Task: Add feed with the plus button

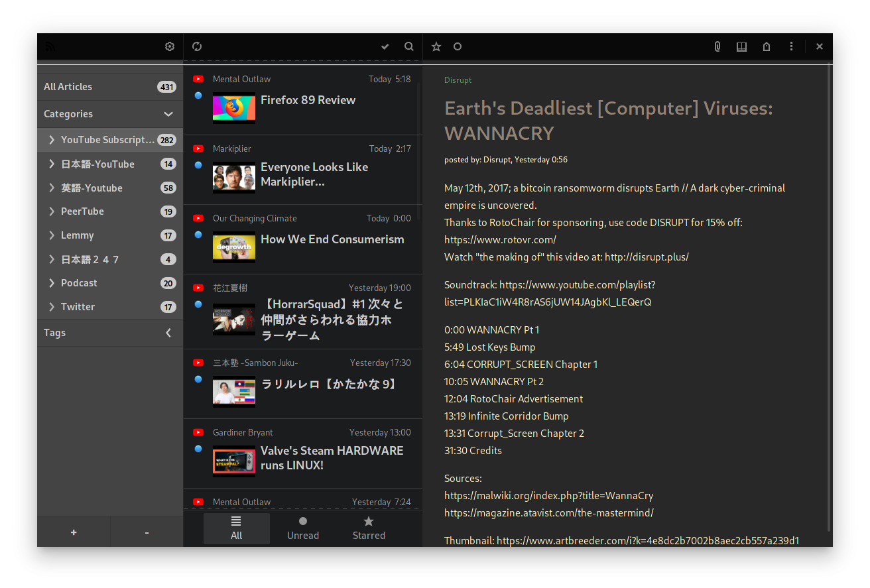Action: (x=74, y=532)
